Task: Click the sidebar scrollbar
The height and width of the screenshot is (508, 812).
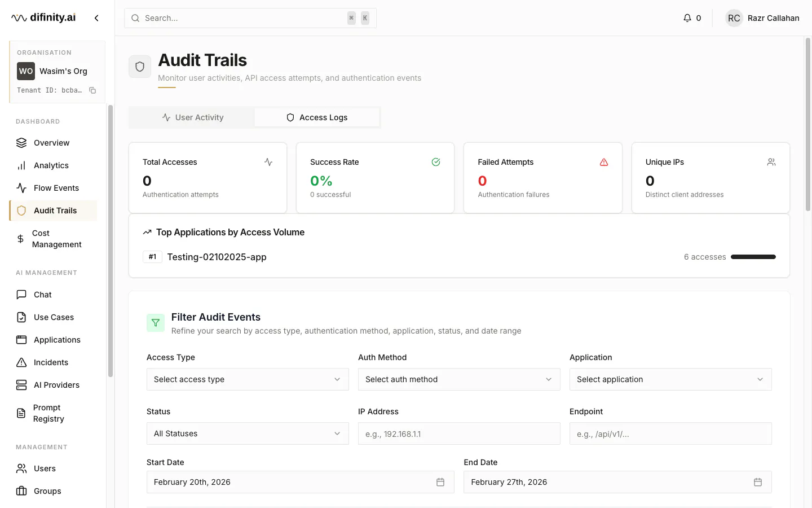Action: (x=111, y=241)
